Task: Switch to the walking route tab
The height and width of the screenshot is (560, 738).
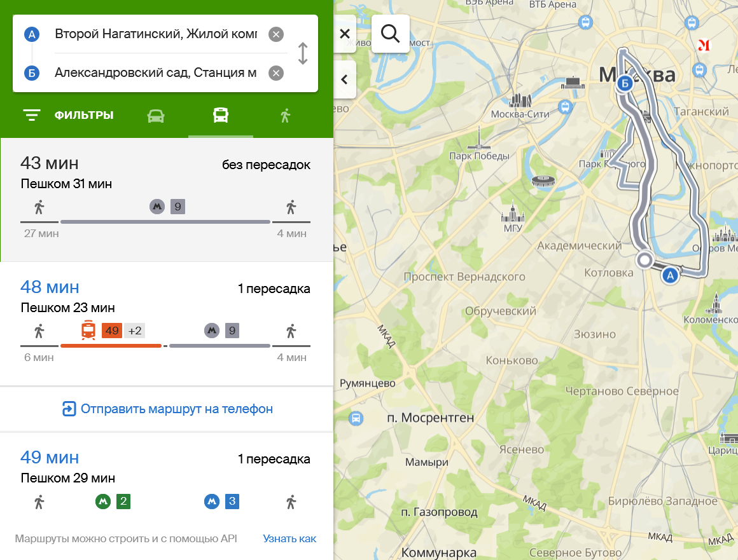Action: (285, 116)
